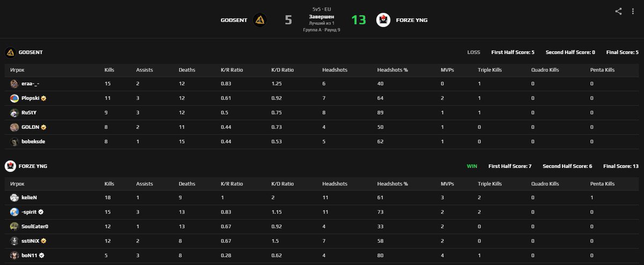Open SoulEater0 player profile name

pyautogui.click(x=35, y=226)
